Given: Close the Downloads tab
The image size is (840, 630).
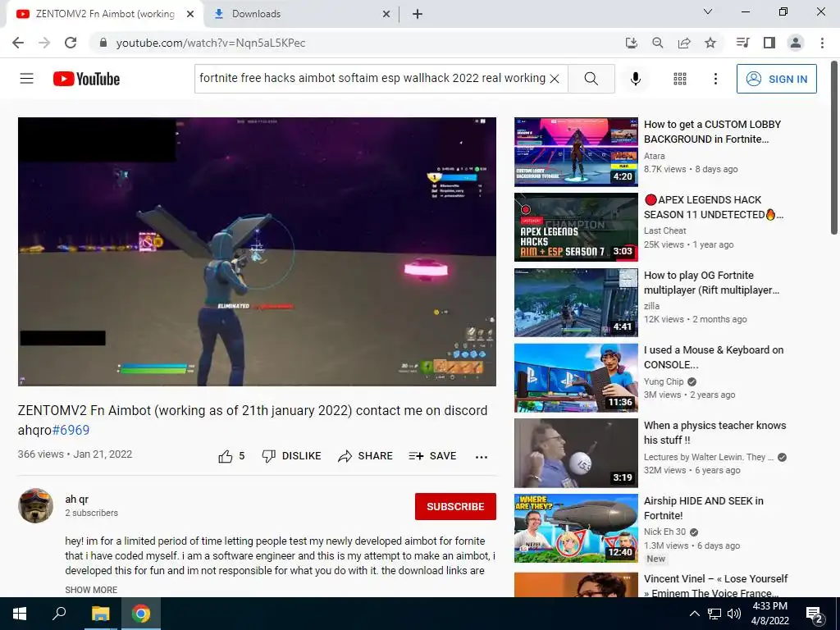Looking at the screenshot, I should (386, 14).
